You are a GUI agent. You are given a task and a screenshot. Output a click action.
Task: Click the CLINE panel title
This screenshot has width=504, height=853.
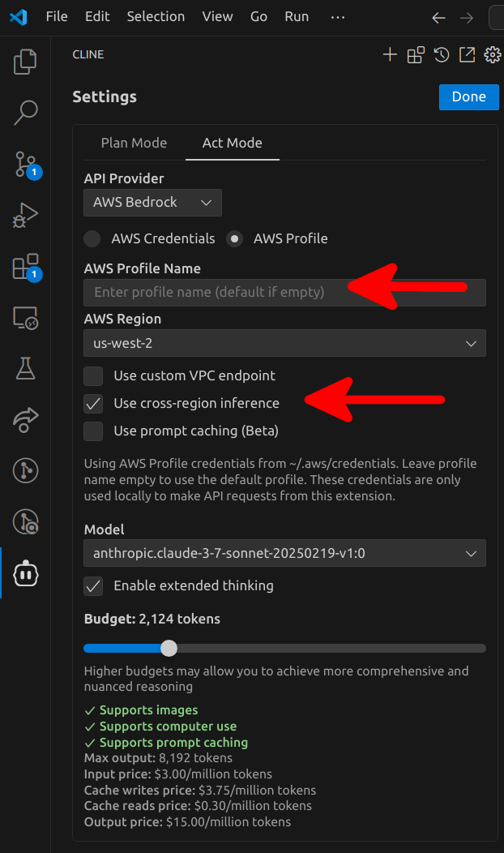tap(88, 54)
